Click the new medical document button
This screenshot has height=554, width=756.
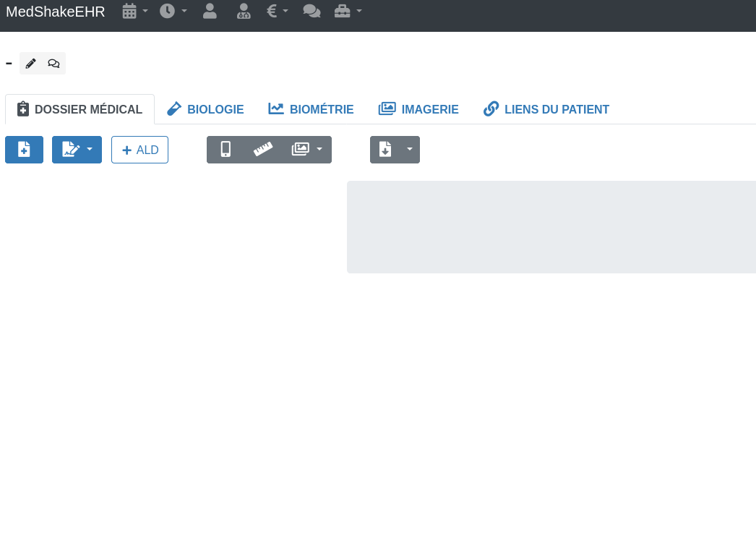(24, 150)
